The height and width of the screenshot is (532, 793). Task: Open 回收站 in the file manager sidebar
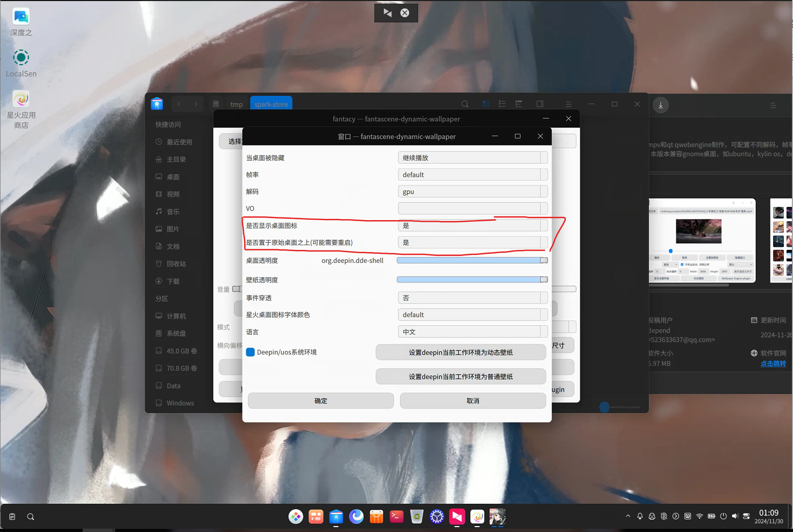176,264
